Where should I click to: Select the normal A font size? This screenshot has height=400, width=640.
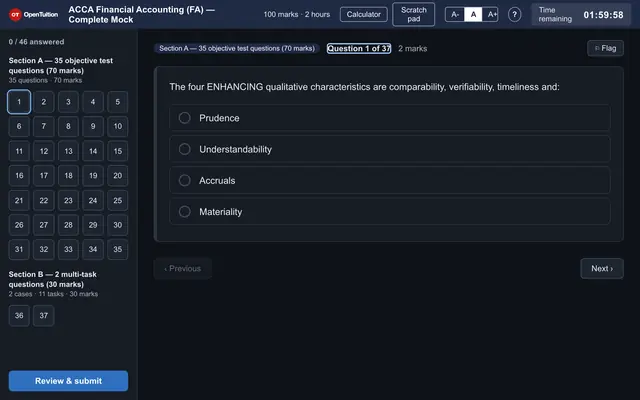(473, 15)
